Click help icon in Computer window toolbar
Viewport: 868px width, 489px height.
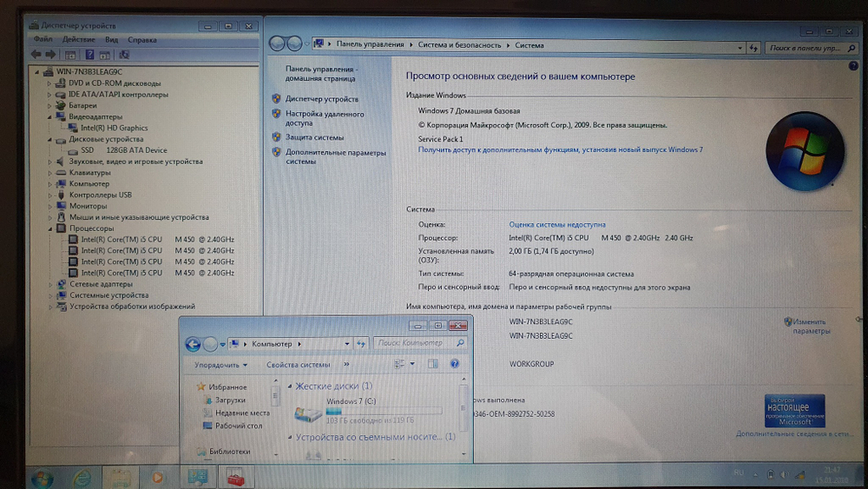455,364
